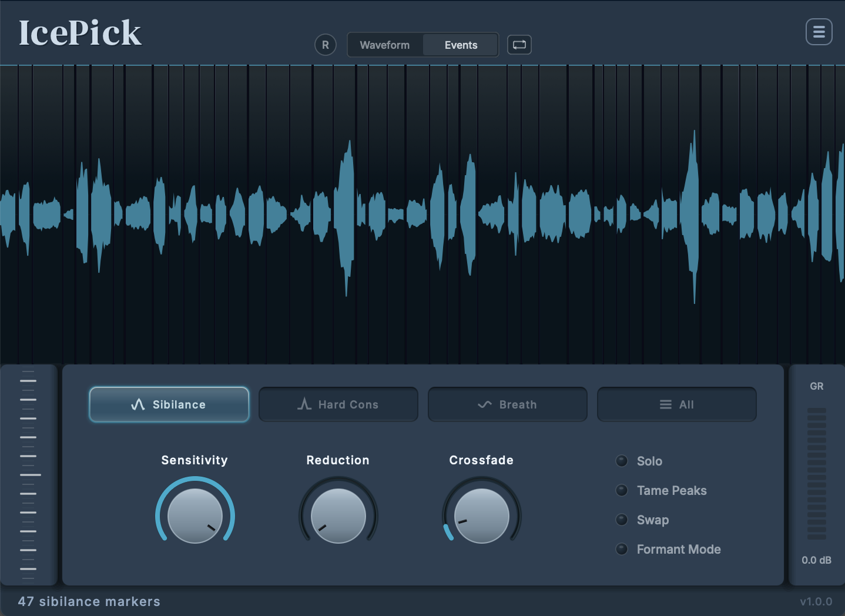Click the 'Reduction' label
The height and width of the screenshot is (616, 845).
(338, 460)
